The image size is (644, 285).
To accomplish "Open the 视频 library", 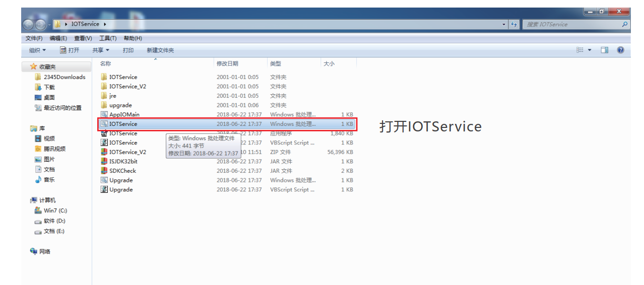I will (45, 138).
